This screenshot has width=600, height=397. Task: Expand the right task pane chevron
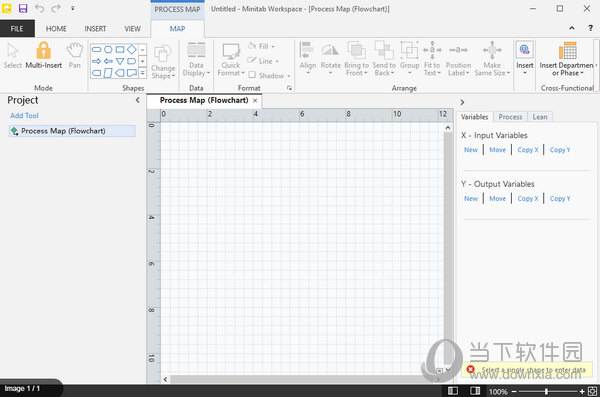click(462, 102)
